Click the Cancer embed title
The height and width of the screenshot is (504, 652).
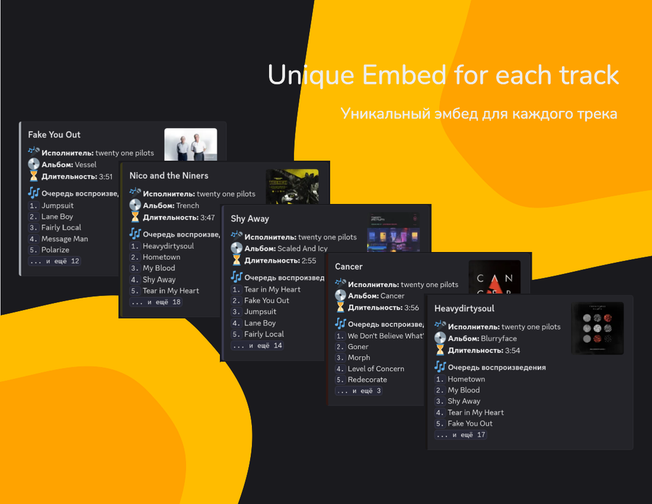[x=348, y=267]
